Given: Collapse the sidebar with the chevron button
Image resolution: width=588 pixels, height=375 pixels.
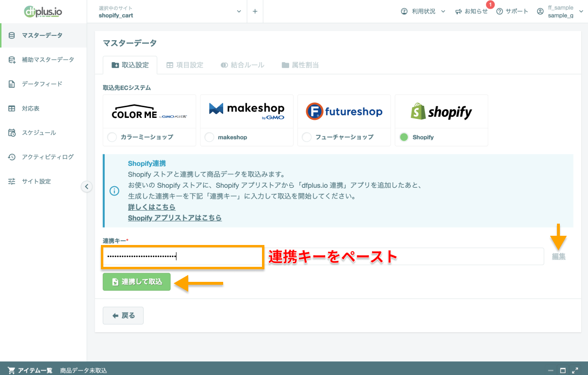Looking at the screenshot, I should tap(86, 186).
